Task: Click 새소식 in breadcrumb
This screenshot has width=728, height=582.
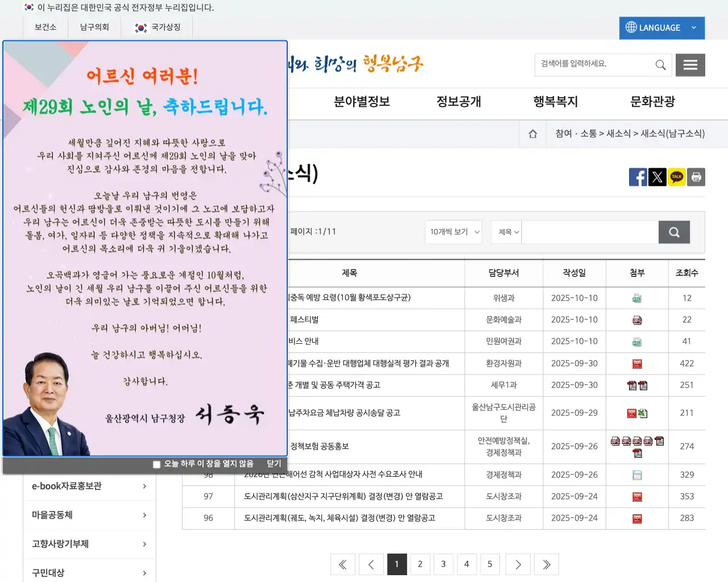Action: (x=618, y=134)
